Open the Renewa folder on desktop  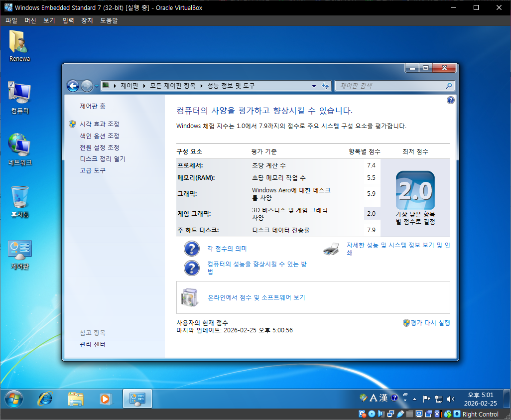(x=19, y=45)
